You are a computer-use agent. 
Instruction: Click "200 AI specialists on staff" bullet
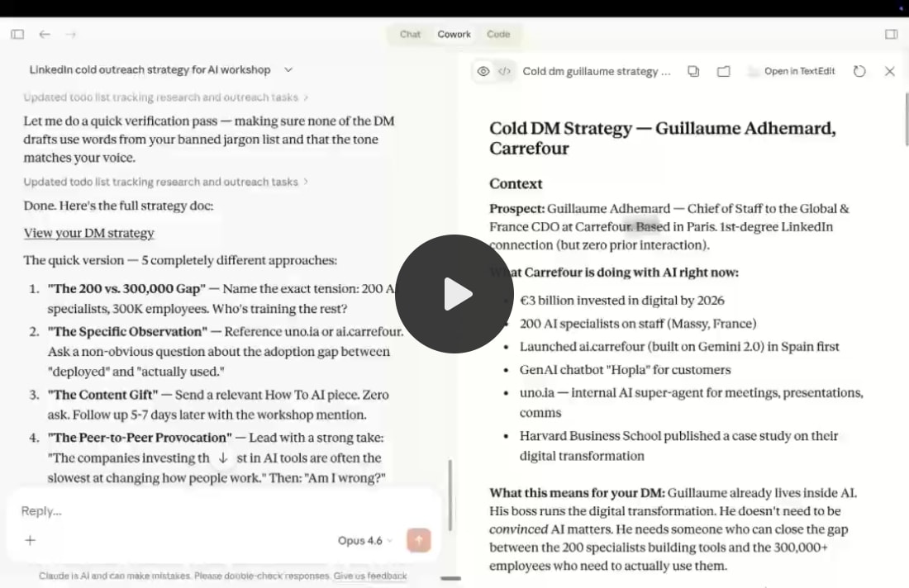pyautogui.click(x=638, y=323)
